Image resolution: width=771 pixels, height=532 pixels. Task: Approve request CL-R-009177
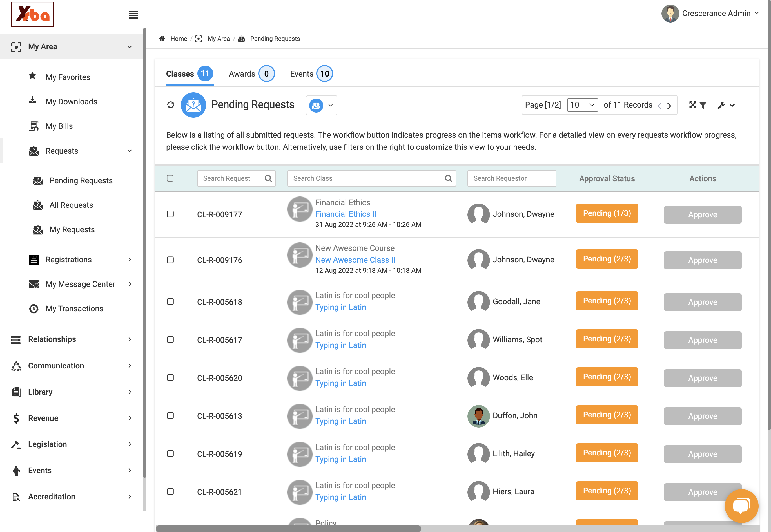click(702, 215)
